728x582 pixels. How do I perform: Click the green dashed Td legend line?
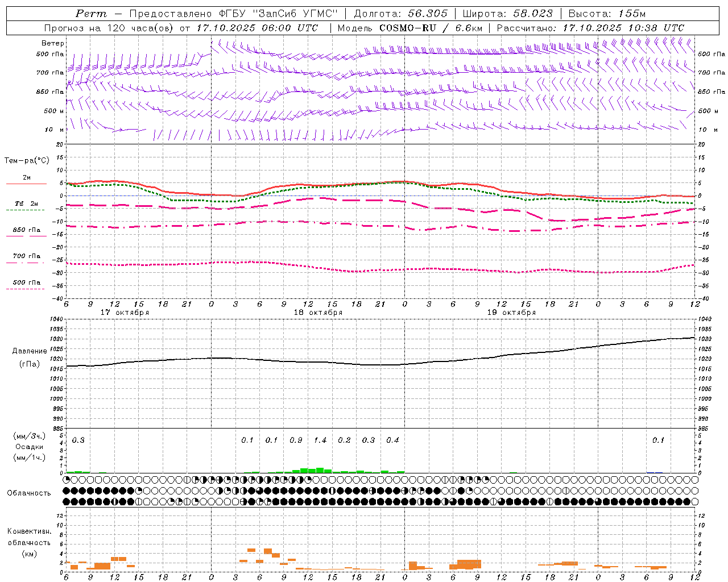[x=26, y=210]
